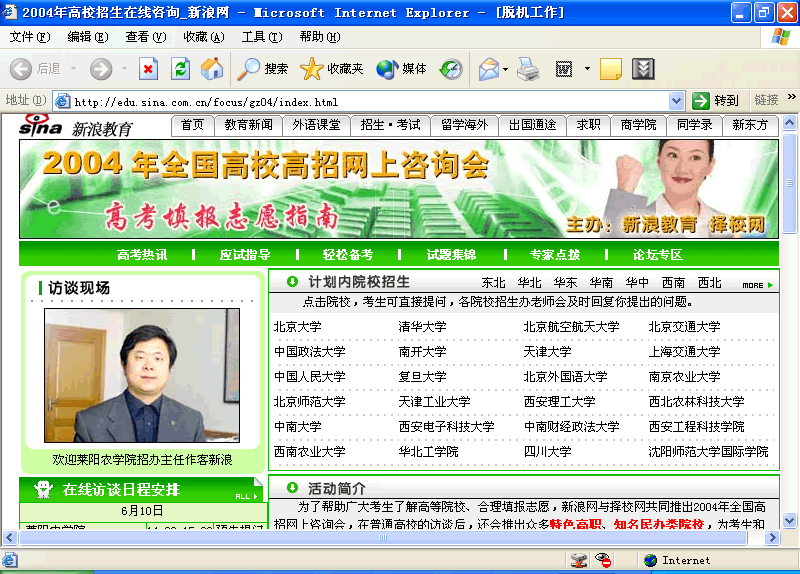Print the page with printer icon
800x574 pixels.
click(x=528, y=69)
